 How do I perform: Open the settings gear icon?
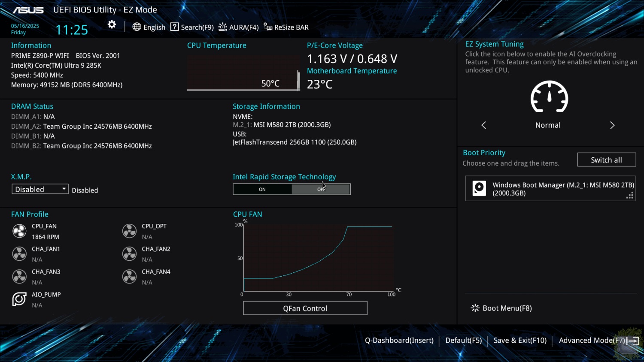pyautogui.click(x=112, y=24)
